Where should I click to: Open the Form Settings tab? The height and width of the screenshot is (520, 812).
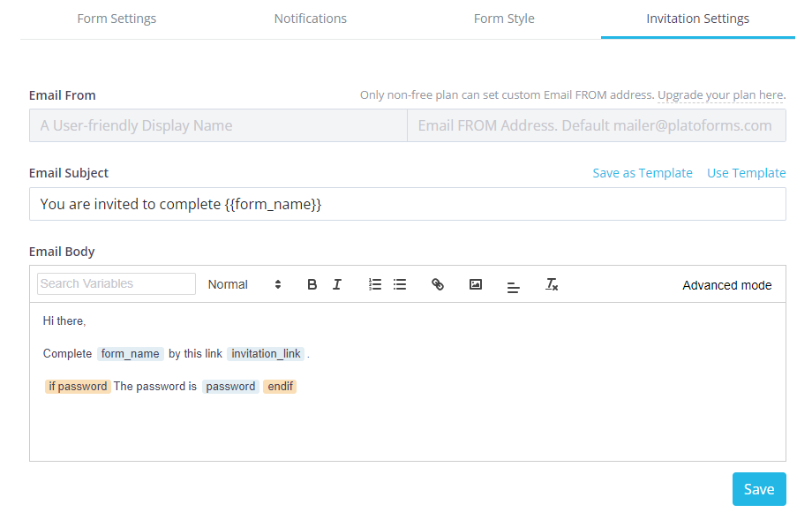pos(117,19)
